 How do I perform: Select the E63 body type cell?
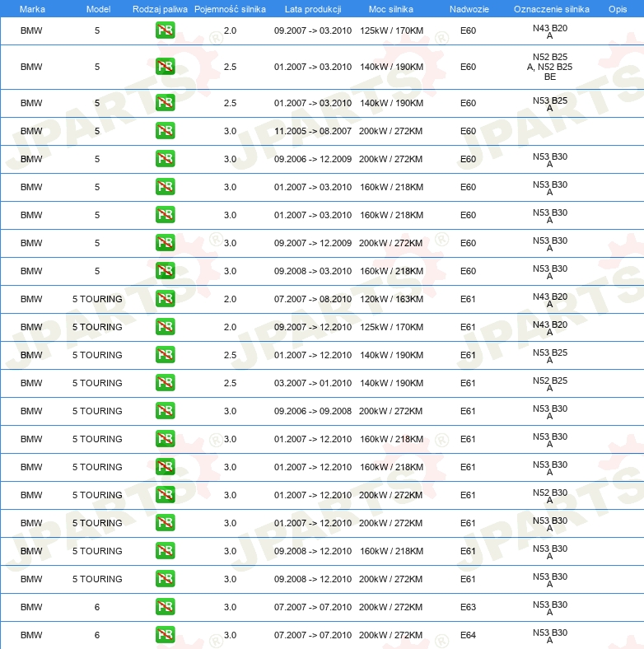tap(468, 607)
